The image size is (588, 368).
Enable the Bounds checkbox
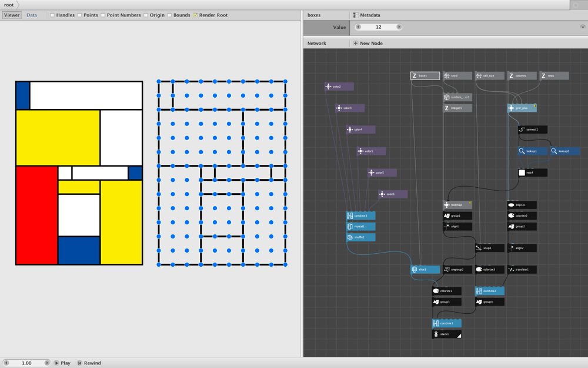[x=169, y=15]
